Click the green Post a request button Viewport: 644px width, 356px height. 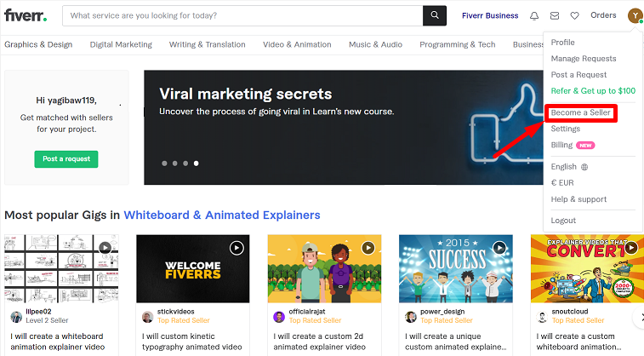tap(66, 159)
